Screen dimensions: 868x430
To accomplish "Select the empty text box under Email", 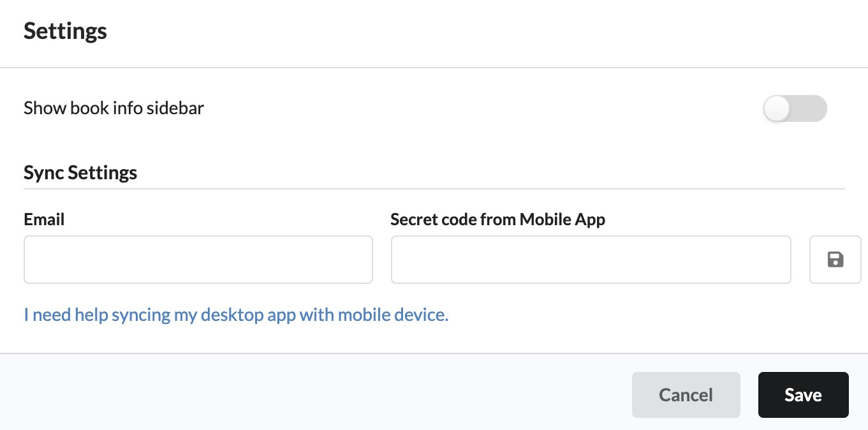I will pyautogui.click(x=198, y=260).
